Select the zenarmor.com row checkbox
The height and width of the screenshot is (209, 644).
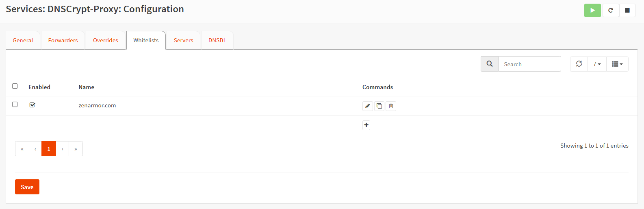coord(15,104)
